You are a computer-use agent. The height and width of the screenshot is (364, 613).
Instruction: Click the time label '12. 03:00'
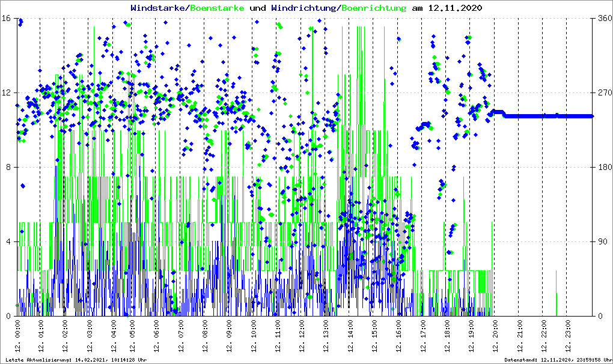(89, 336)
